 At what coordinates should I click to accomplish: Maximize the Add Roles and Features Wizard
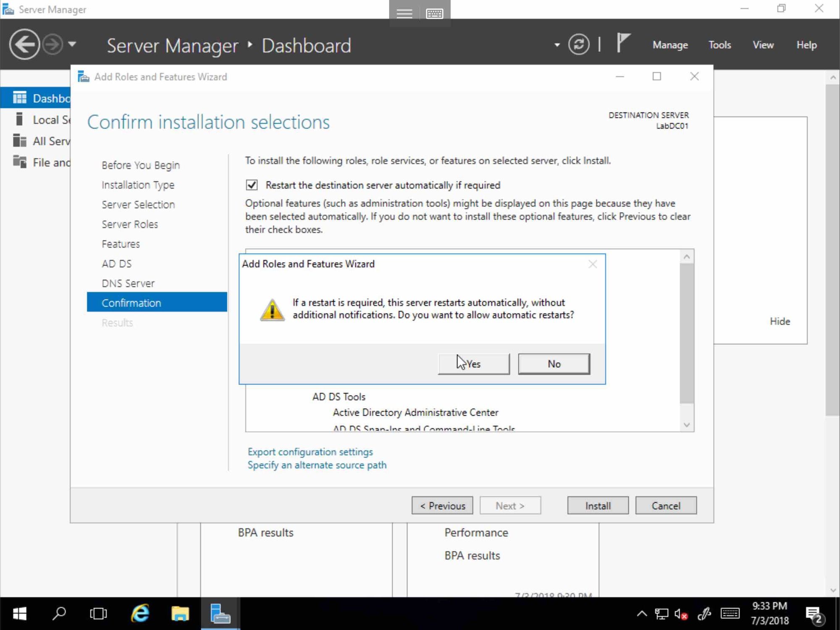(x=657, y=76)
